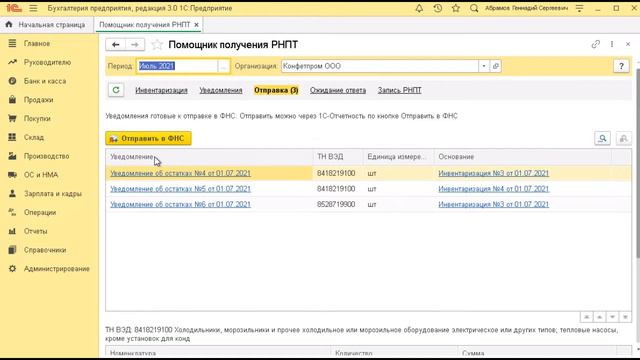Open the Производство section
Image resolution: width=640 pixels, height=360 pixels.
pos(46,156)
